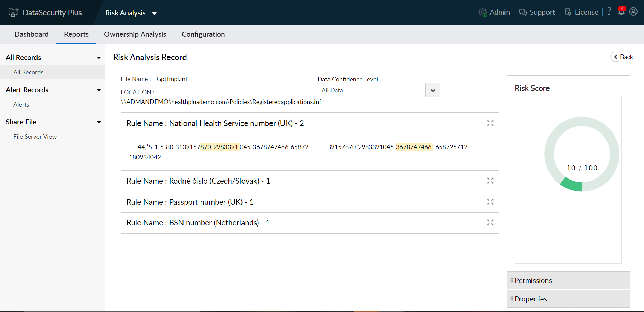The width and height of the screenshot is (644, 312).
Task: Click the Risk Score donut gauge
Action: coord(582,154)
